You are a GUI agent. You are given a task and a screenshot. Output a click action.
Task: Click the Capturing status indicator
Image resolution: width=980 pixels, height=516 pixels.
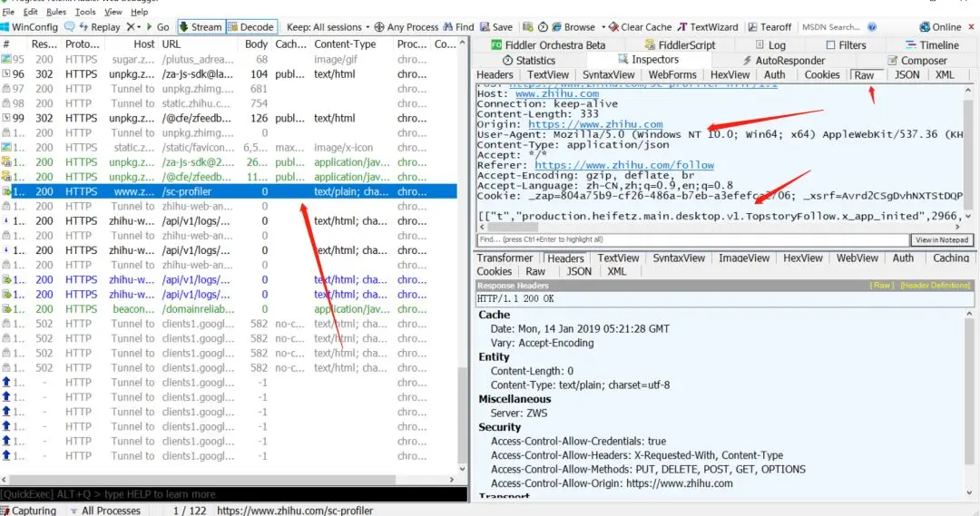(x=29, y=511)
